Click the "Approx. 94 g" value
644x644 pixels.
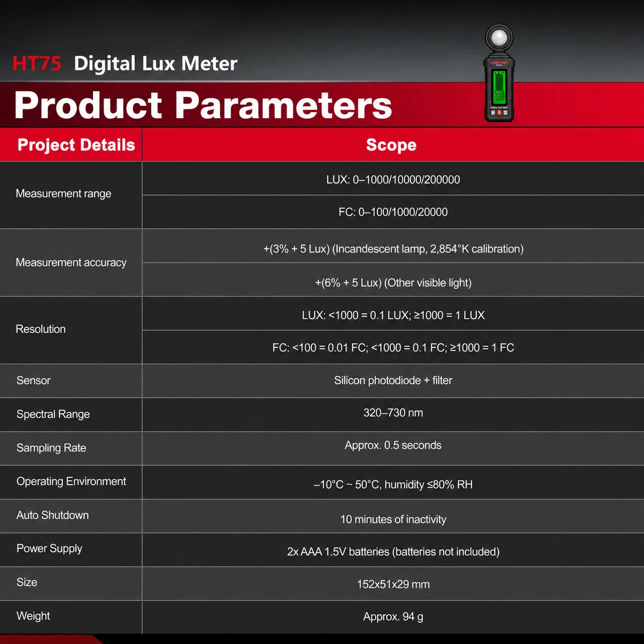393,617
